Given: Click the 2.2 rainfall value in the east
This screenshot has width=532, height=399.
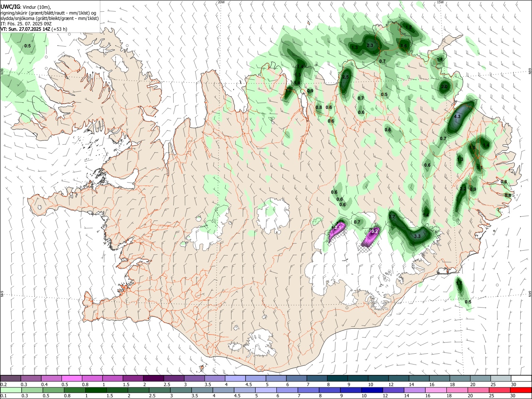Looking at the screenshot, I should (463, 189).
